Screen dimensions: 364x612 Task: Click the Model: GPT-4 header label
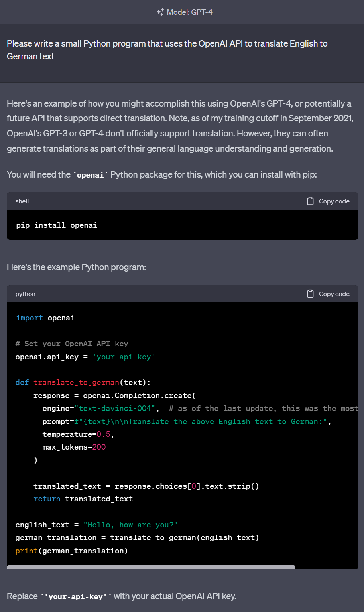coord(189,12)
